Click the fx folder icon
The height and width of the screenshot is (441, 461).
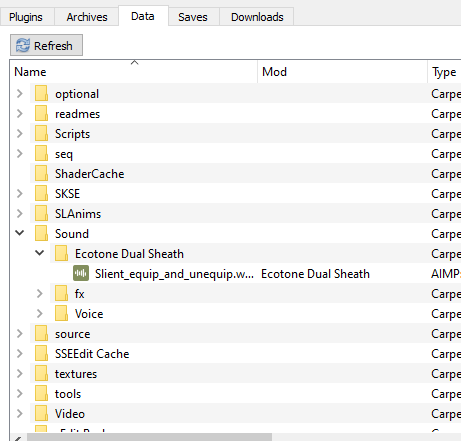[x=61, y=293]
